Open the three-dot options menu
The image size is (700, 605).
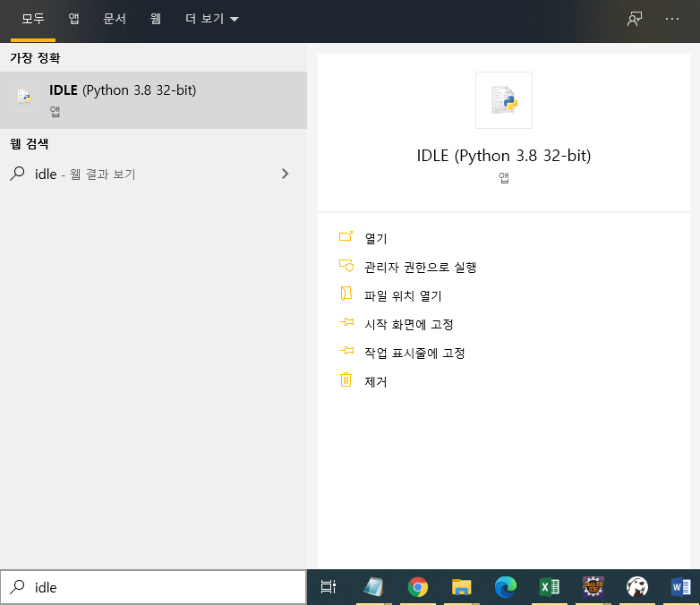tap(672, 19)
